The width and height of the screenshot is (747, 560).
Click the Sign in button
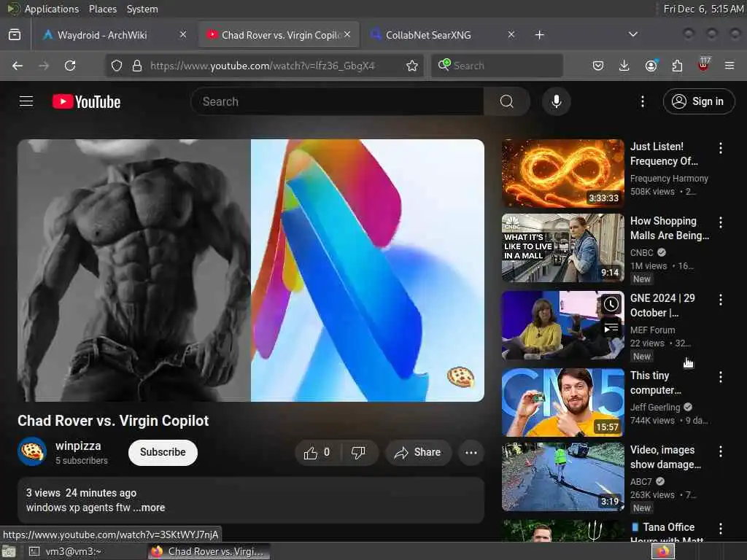[x=698, y=101]
